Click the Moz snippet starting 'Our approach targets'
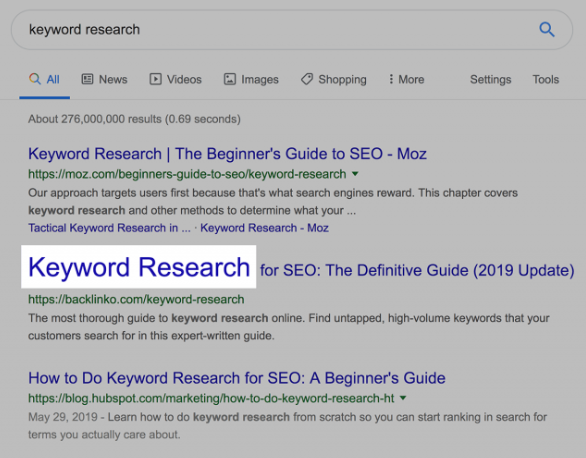The height and width of the screenshot is (458, 586). [x=273, y=202]
